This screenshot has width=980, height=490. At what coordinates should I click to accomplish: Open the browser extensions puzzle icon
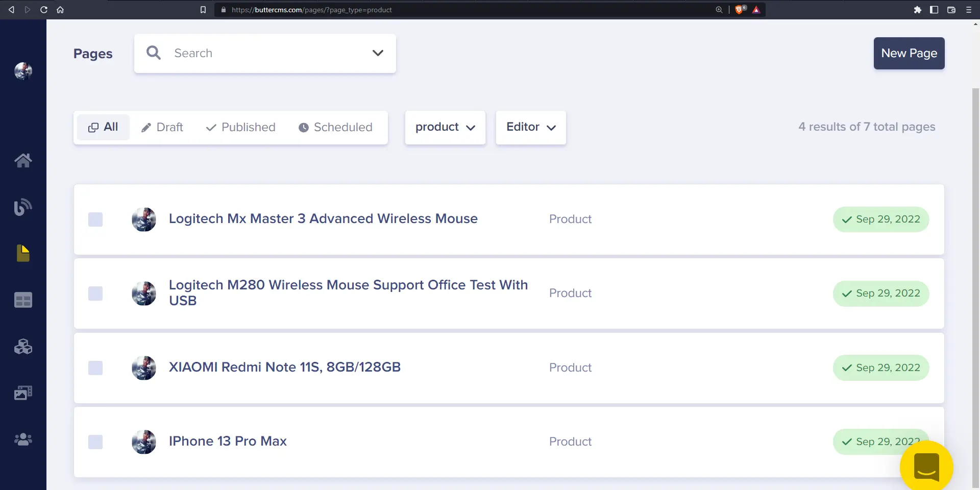point(918,10)
